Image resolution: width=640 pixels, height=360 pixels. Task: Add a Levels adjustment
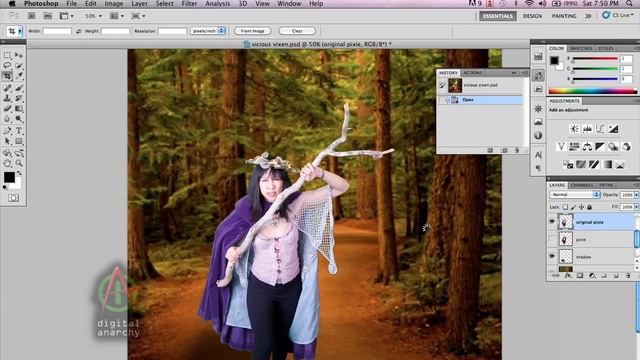coord(587,129)
